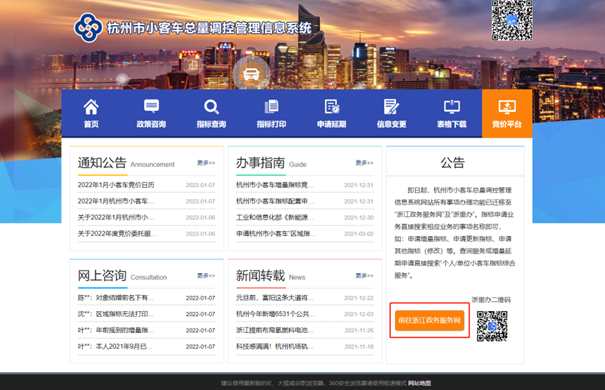
Task: Open the 政策咨询 chat bubble icon
Action: (151, 106)
